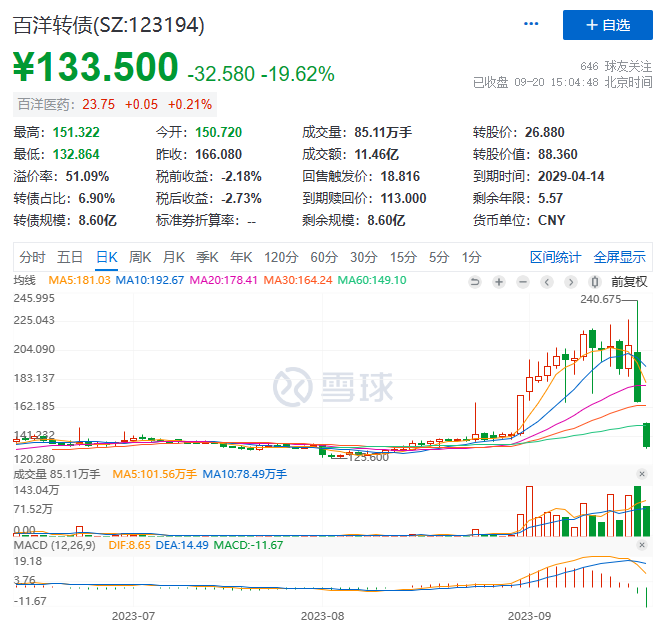The width and height of the screenshot is (661, 629).
Task: Close the MACD indicator panel
Action: 642,545
